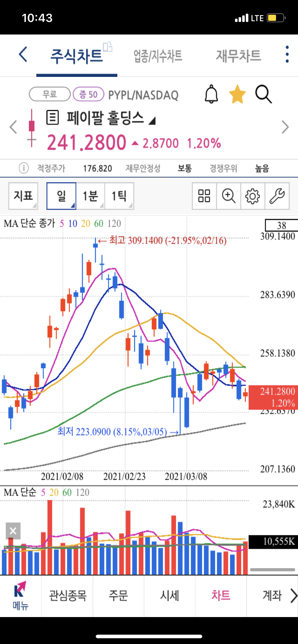Tap volume MA 20 legend
The width and height of the screenshot is (298, 644).
[54, 492]
